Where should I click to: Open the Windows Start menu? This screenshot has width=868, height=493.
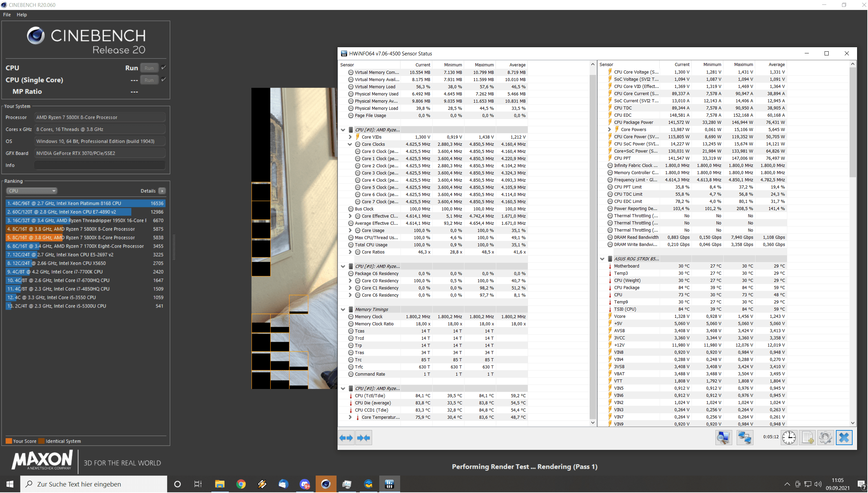10,484
